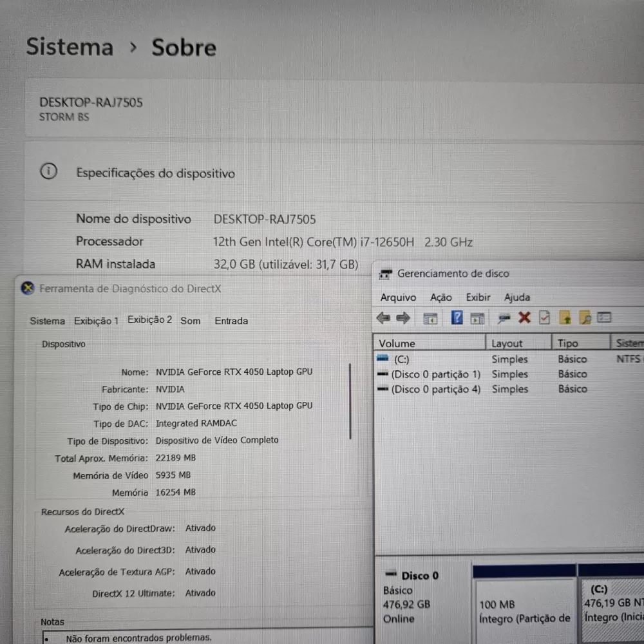The image size is (644, 644).
Task: Click the connect disk drive icon in toolbar
Action: 504,318
